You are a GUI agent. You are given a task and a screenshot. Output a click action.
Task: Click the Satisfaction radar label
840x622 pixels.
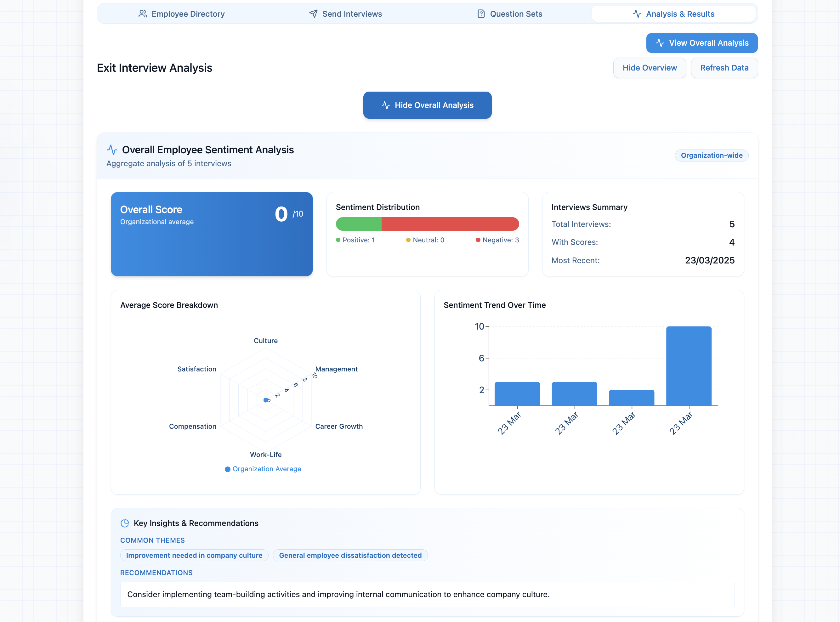coord(196,369)
